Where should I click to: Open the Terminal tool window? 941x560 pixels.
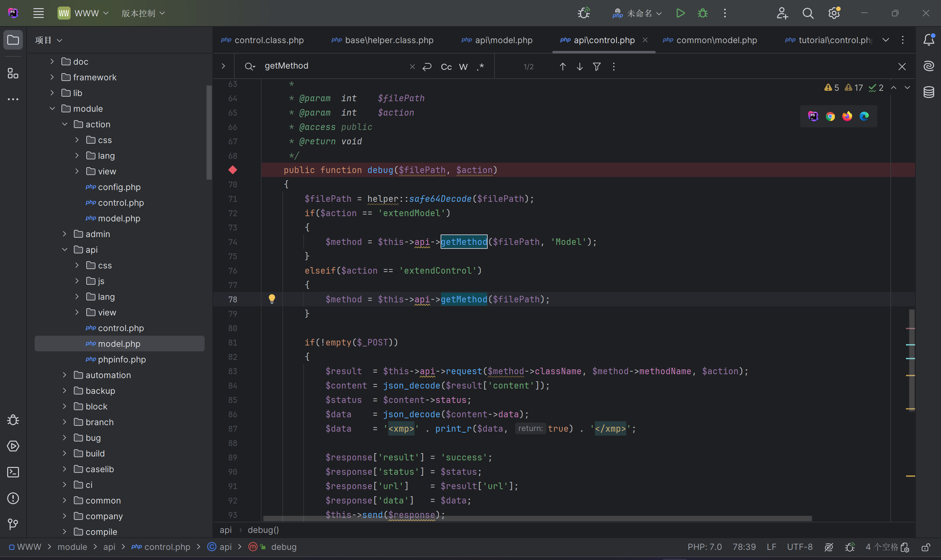click(13, 472)
